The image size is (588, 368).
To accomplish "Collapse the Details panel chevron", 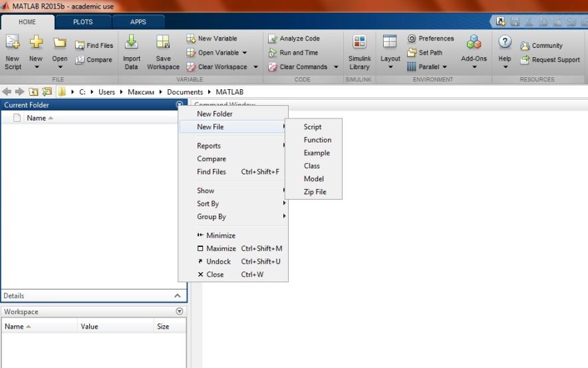I will coord(178,296).
